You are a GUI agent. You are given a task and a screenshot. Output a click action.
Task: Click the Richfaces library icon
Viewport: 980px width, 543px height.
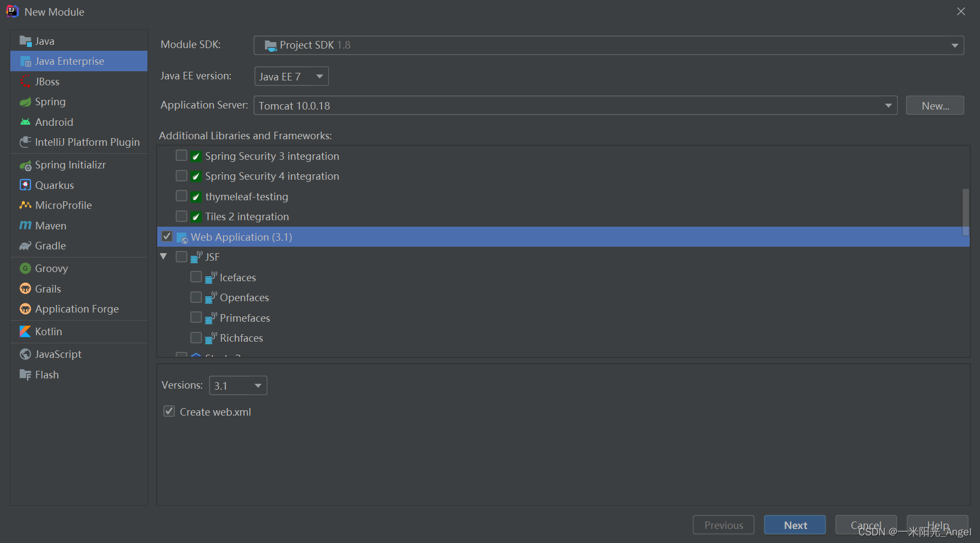click(211, 338)
